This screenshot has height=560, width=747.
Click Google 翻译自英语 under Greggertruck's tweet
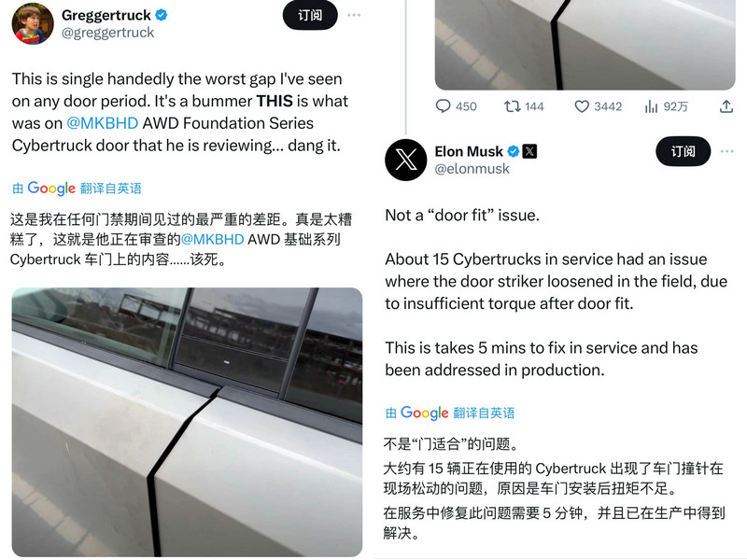(77, 189)
